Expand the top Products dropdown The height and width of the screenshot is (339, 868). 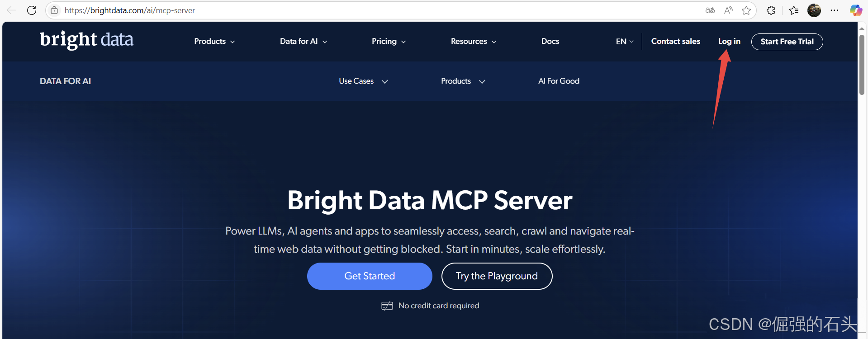214,41
